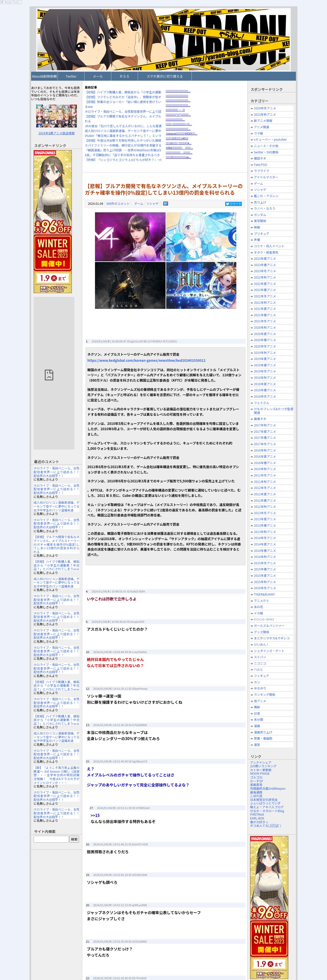Screen dimensions: 327x980
Task: Open the メール navigation tab
Action: tap(98, 76)
